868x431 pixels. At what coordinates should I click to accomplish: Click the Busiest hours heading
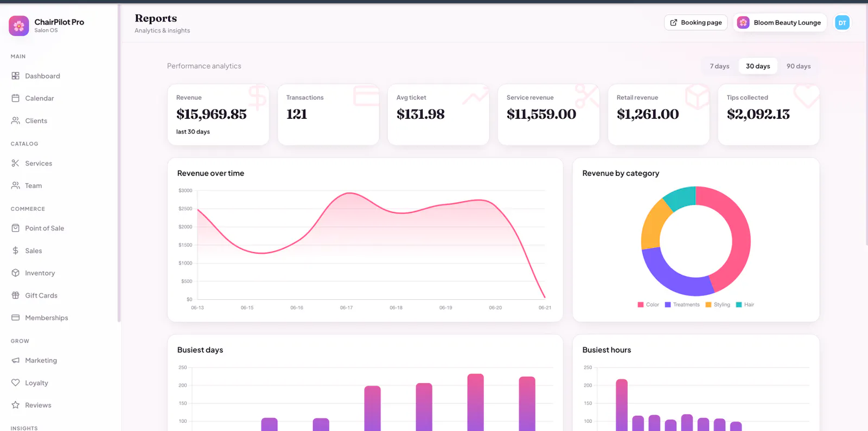(x=607, y=350)
